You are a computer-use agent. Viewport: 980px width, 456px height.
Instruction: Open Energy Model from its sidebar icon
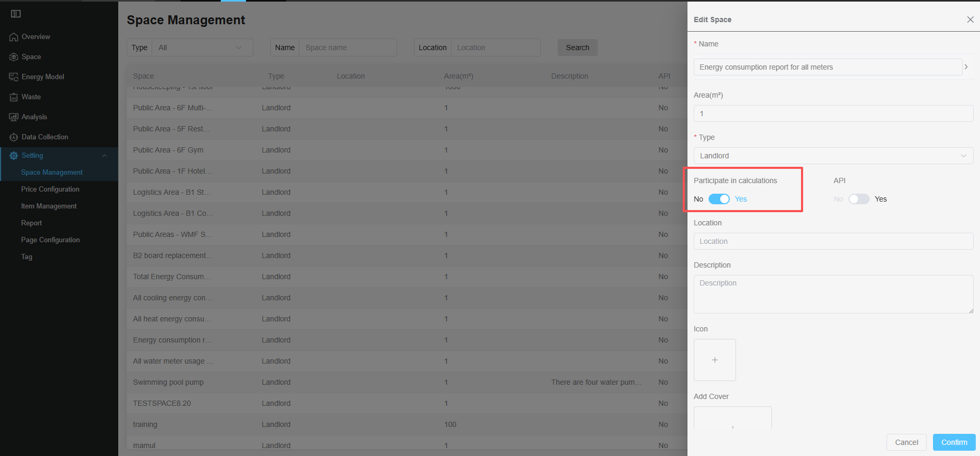point(14,77)
